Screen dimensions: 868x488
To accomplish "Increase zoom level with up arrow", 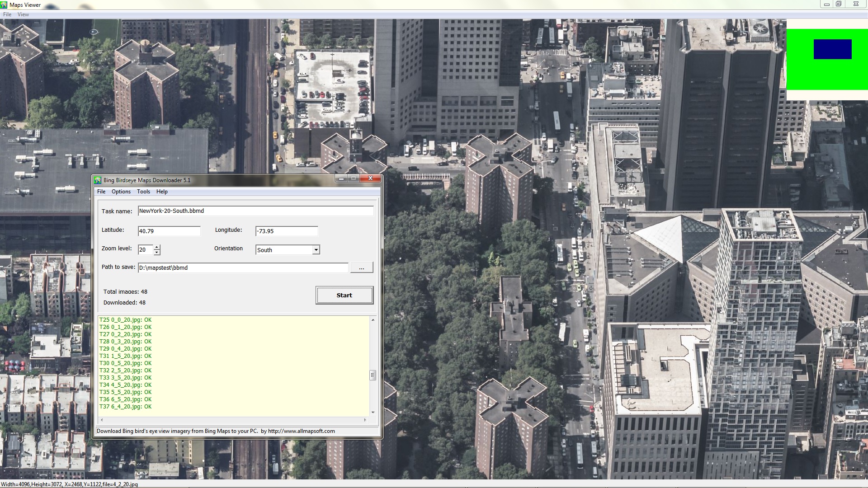I will (x=157, y=247).
